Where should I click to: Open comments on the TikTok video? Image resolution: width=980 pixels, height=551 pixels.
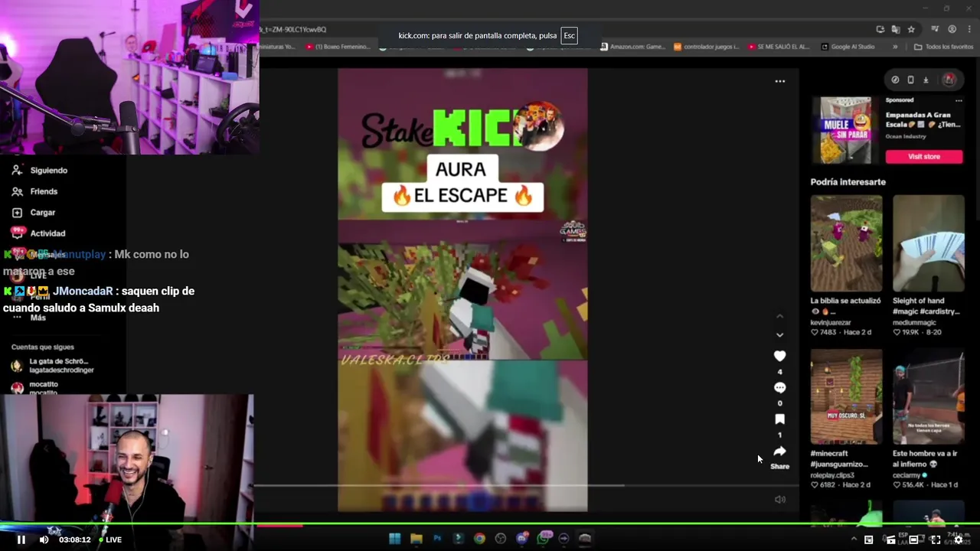[779, 388]
